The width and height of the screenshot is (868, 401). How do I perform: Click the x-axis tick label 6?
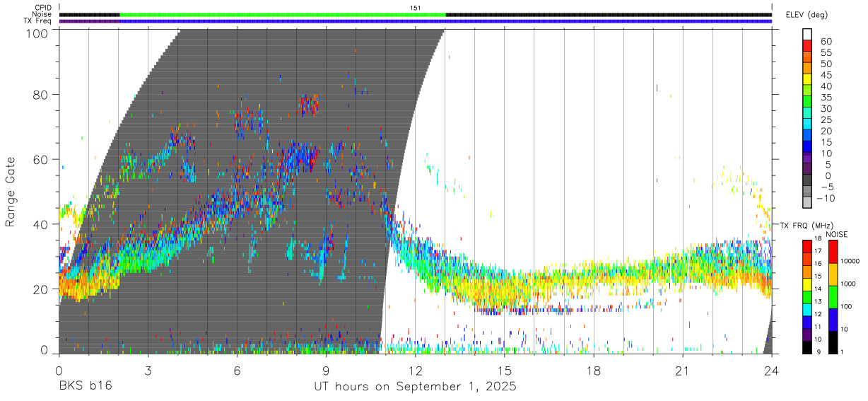(x=237, y=370)
